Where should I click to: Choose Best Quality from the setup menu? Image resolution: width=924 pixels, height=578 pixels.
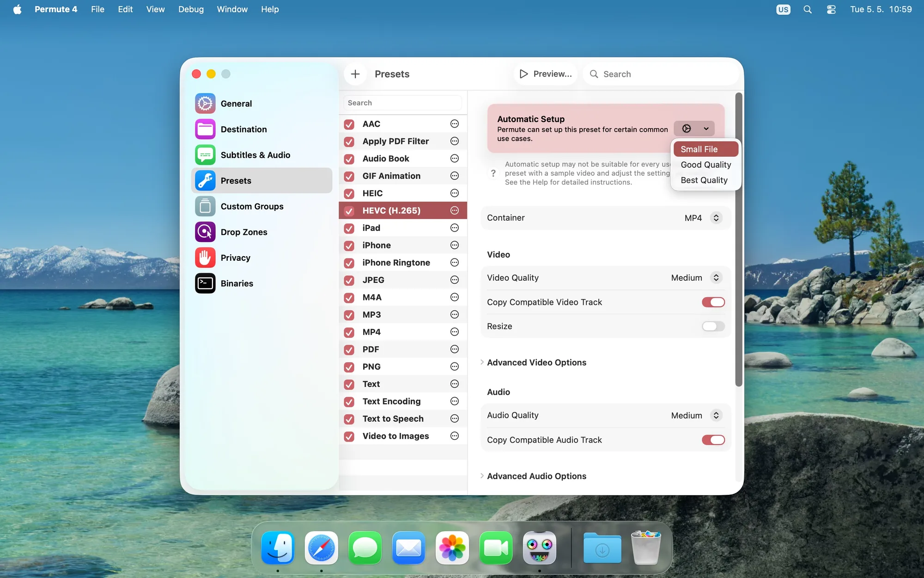pos(705,180)
